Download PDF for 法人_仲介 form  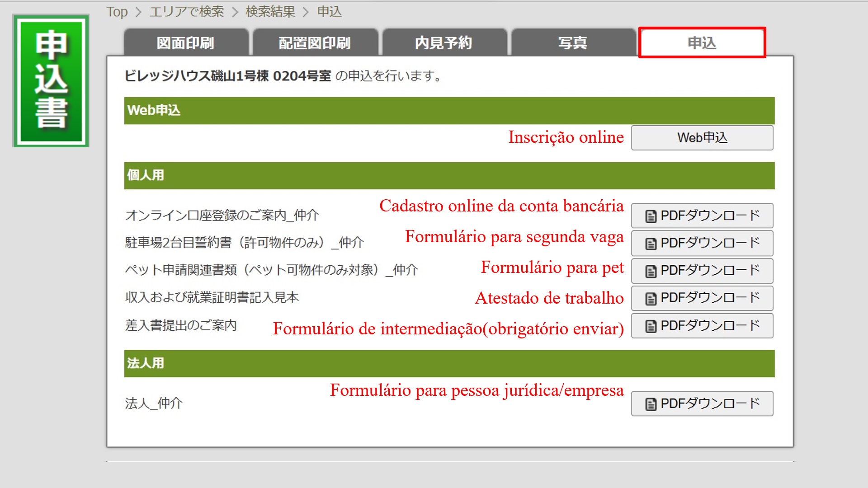[x=702, y=404]
